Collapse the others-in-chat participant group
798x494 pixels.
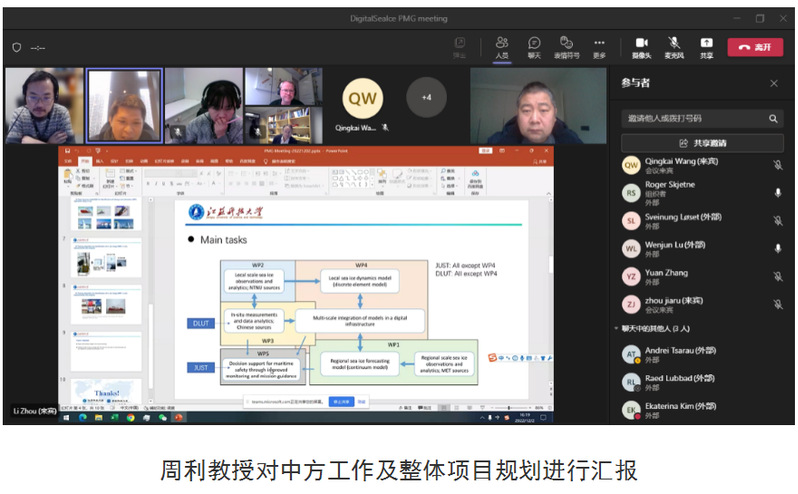616,328
